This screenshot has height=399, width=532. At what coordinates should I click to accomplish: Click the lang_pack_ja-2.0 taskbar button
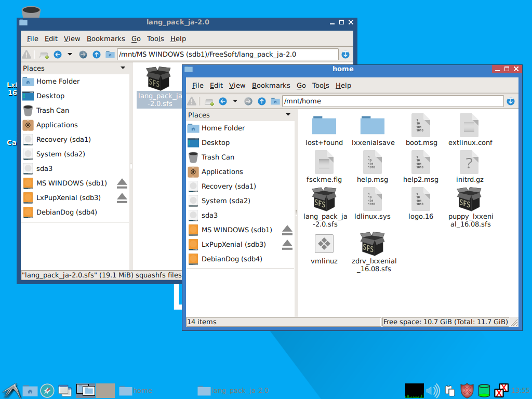point(234,391)
